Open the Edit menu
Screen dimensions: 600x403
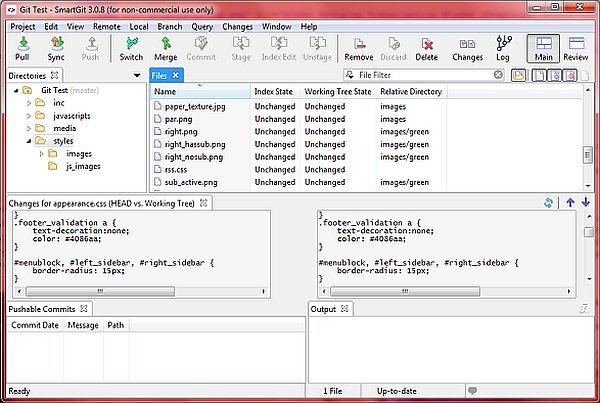[x=51, y=26]
